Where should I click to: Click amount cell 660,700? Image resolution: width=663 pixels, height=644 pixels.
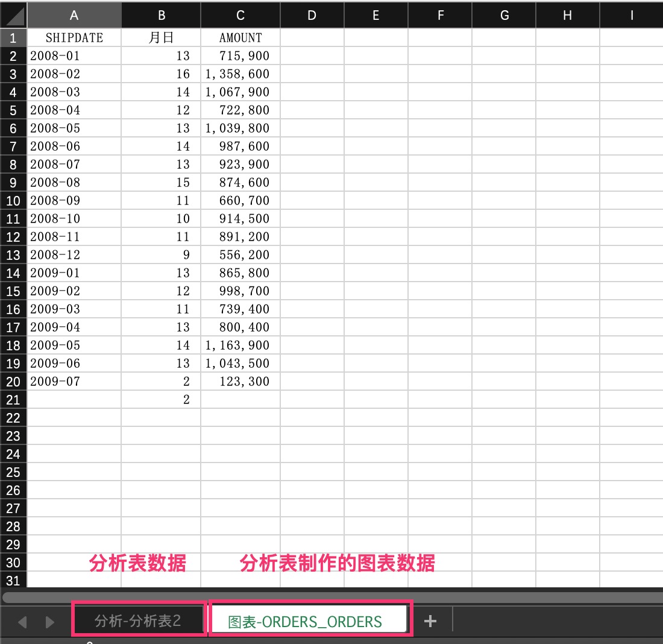click(x=240, y=201)
